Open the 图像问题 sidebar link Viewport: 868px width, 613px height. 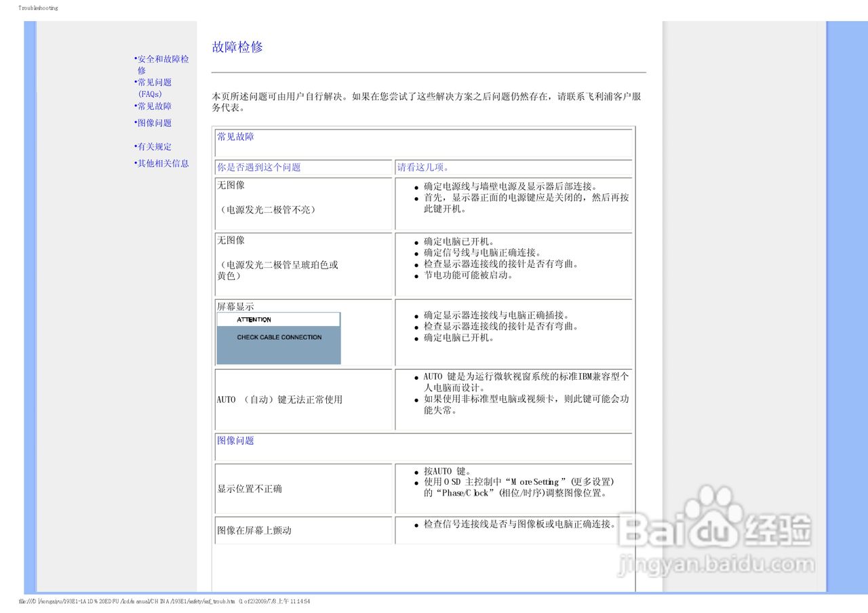click(x=154, y=123)
